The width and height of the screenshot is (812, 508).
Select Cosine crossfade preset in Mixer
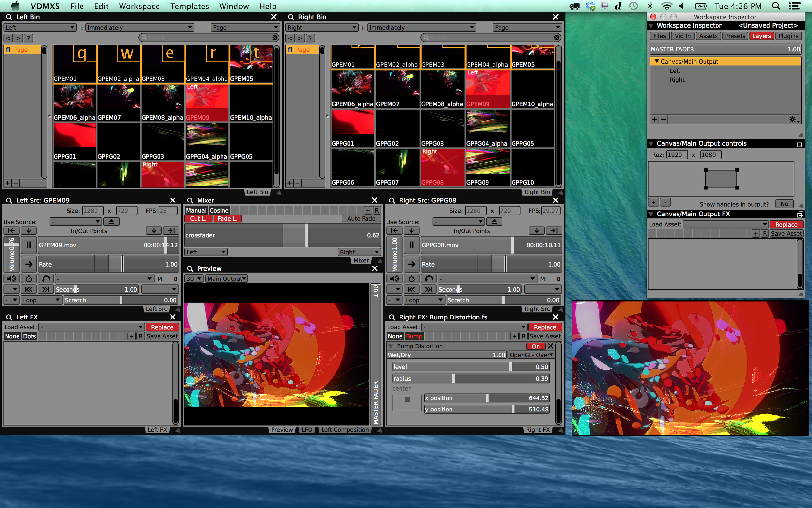(219, 210)
